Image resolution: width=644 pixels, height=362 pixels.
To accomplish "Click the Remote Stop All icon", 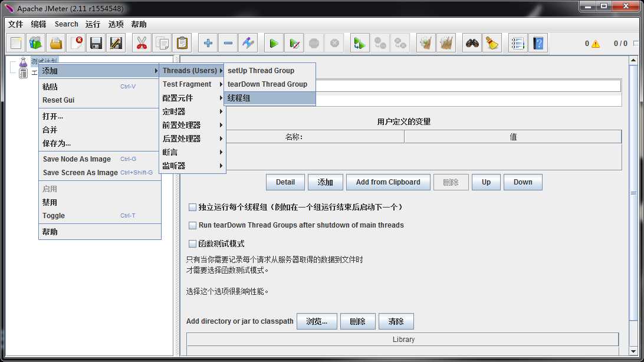I will pyautogui.click(x=380, y=42).
